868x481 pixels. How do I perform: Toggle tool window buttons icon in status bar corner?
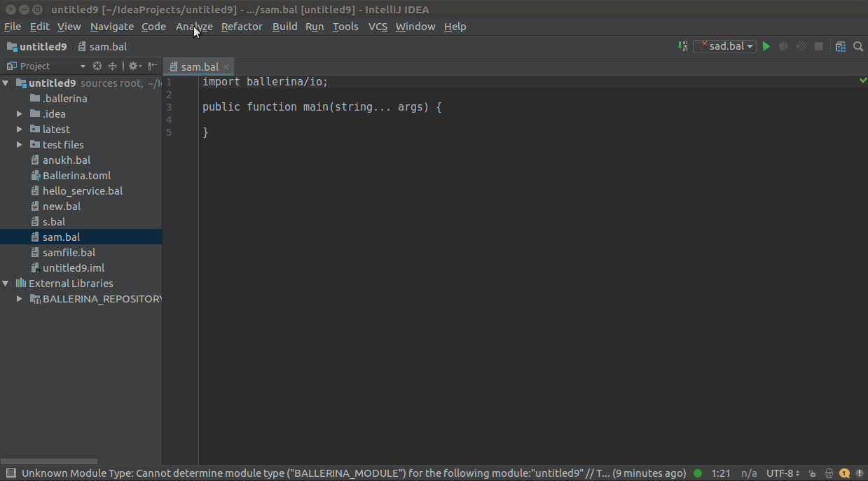click(x=10, y=473)
